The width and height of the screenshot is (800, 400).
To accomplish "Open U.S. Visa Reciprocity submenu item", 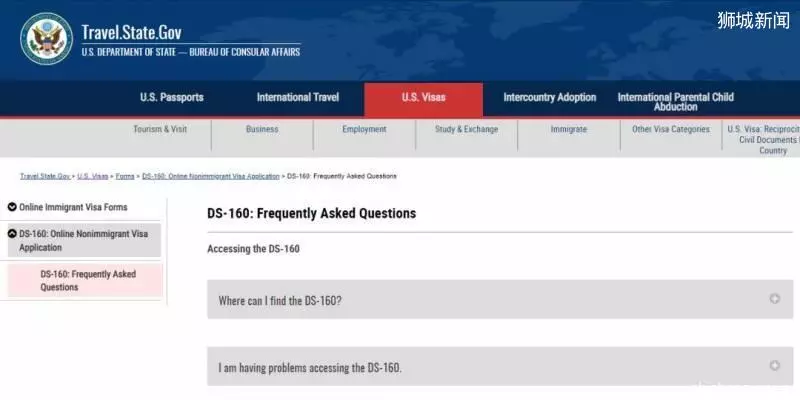I will tap(764, 140).
